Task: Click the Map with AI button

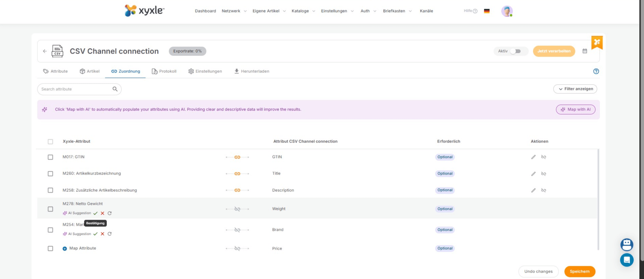Action: coord(575,110)
